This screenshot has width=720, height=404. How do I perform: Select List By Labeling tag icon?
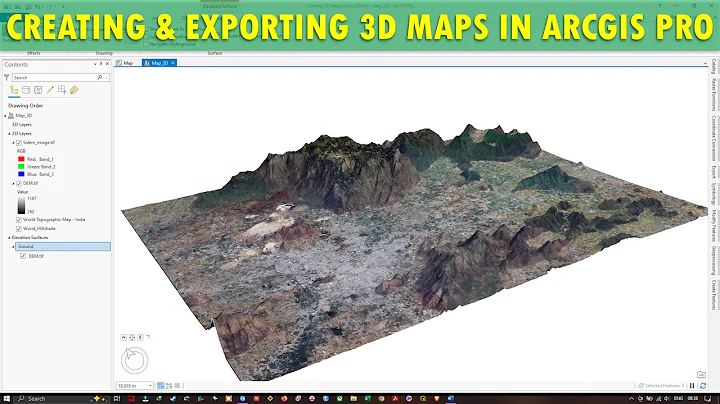coord(74,90)
